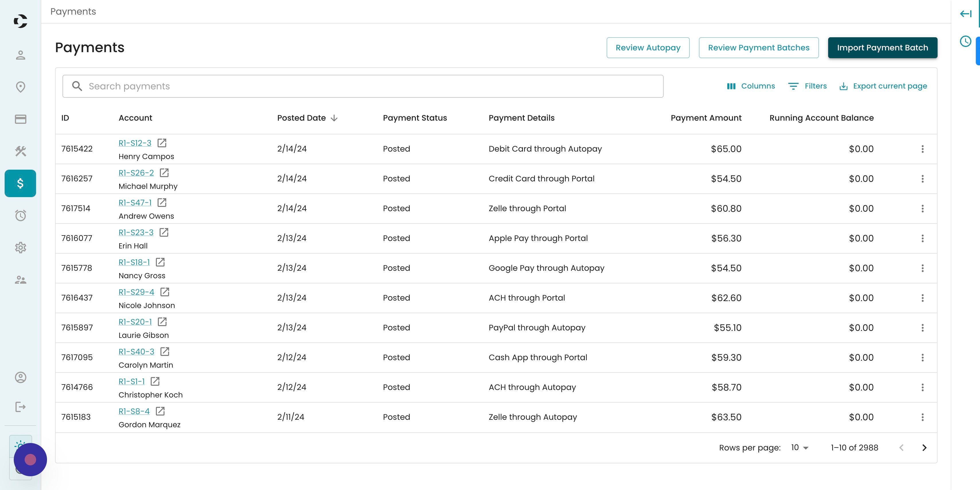Open the locations map pin sidebar icon
Image resolution: width=980 pixels, height=490 pixels.
21,87
